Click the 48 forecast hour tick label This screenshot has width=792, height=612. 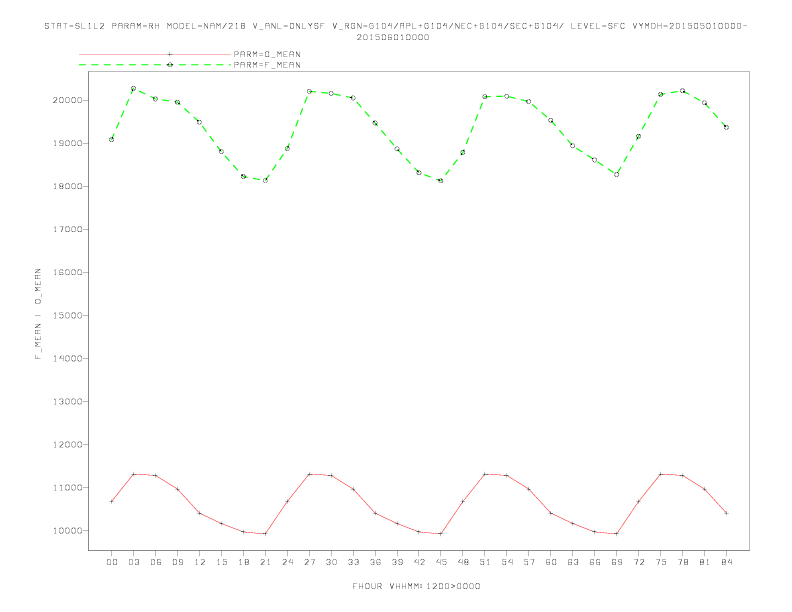463,562
